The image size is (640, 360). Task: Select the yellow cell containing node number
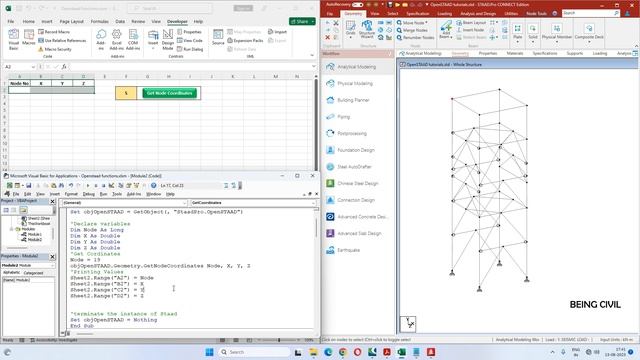click(x=126, y=93)
